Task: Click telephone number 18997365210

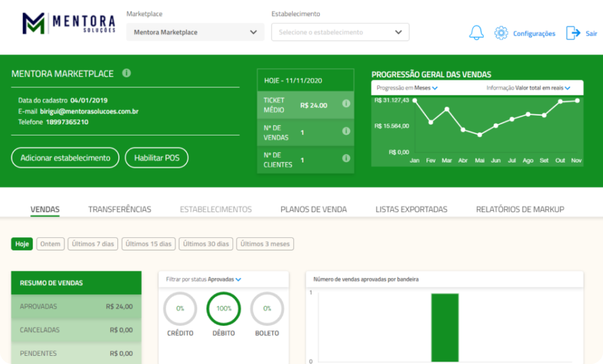Action: [67, 122]
